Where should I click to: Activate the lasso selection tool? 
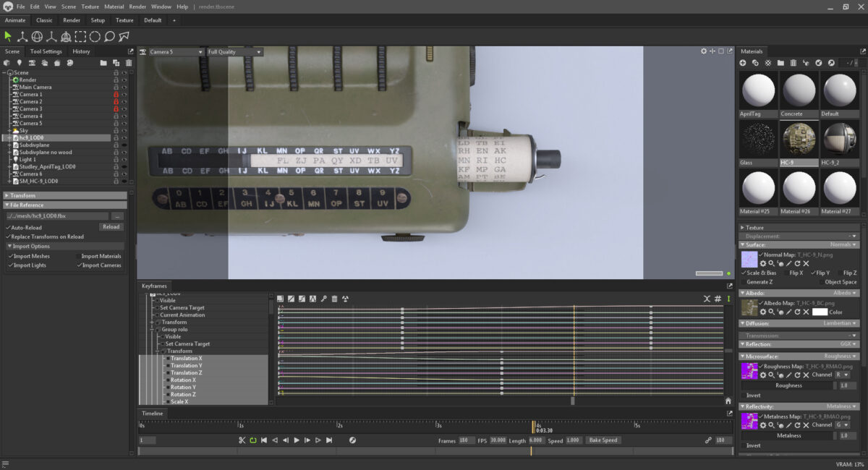pos(109,36)
